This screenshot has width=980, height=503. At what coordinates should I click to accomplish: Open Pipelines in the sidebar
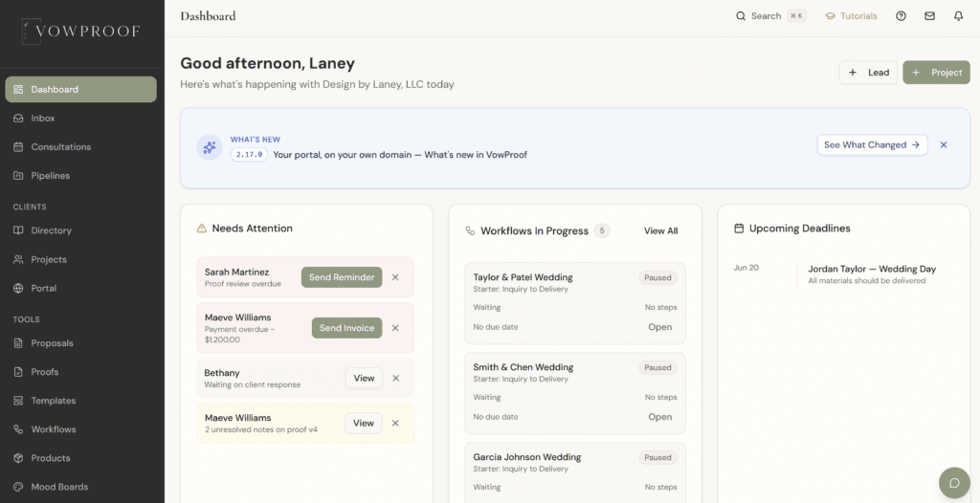point(80,176)
